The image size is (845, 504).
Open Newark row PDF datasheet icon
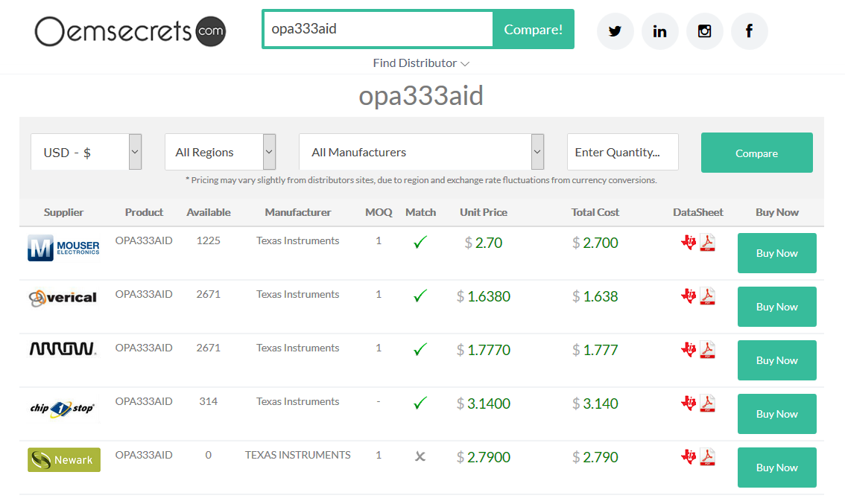(708, 456)
